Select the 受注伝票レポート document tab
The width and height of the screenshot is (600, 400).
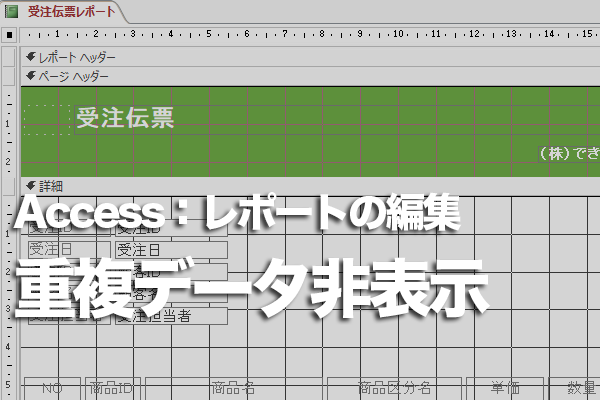64,11
